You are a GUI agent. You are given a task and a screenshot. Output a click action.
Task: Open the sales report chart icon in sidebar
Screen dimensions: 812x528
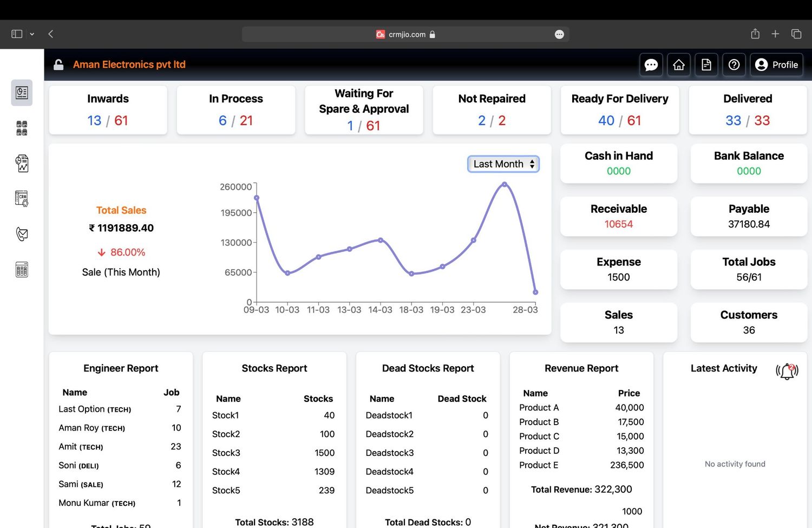pyautogui.click(x=21, y=163)
